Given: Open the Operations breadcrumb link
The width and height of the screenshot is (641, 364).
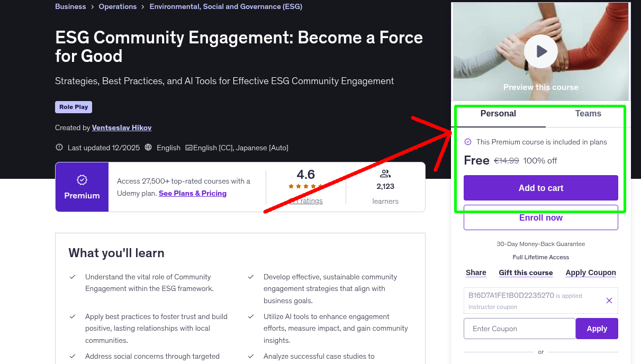Looking at the screenshot, I should (x=118, y=6).
